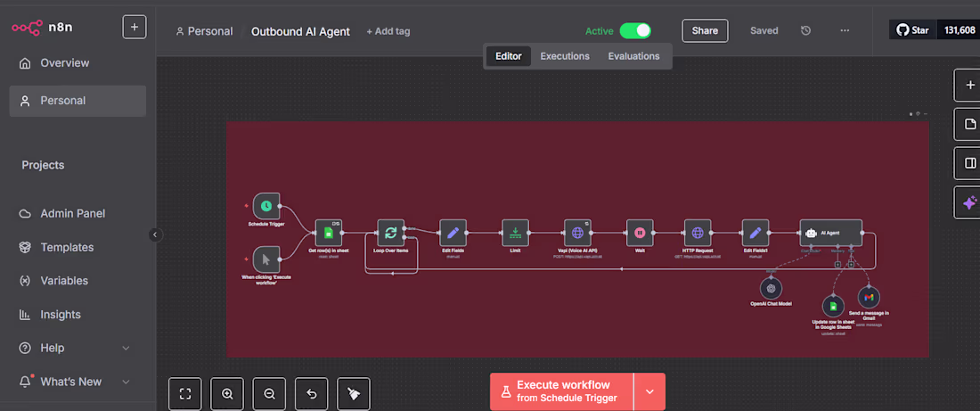This screenshot has width=980, height=411.
Task: Open the Vapi (Voice AI API) node
Action: pyautogui.click(x=577, y=233)
